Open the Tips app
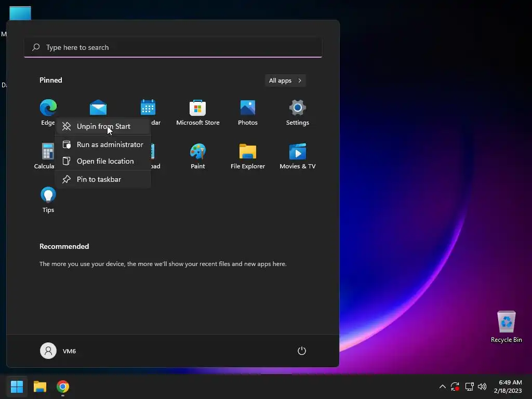The height and width of the screenshot is (399, 532). (x=48, y=200)
